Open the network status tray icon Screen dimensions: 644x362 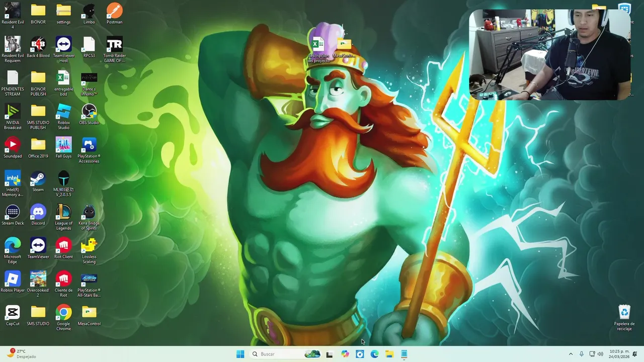coord(592,354)
